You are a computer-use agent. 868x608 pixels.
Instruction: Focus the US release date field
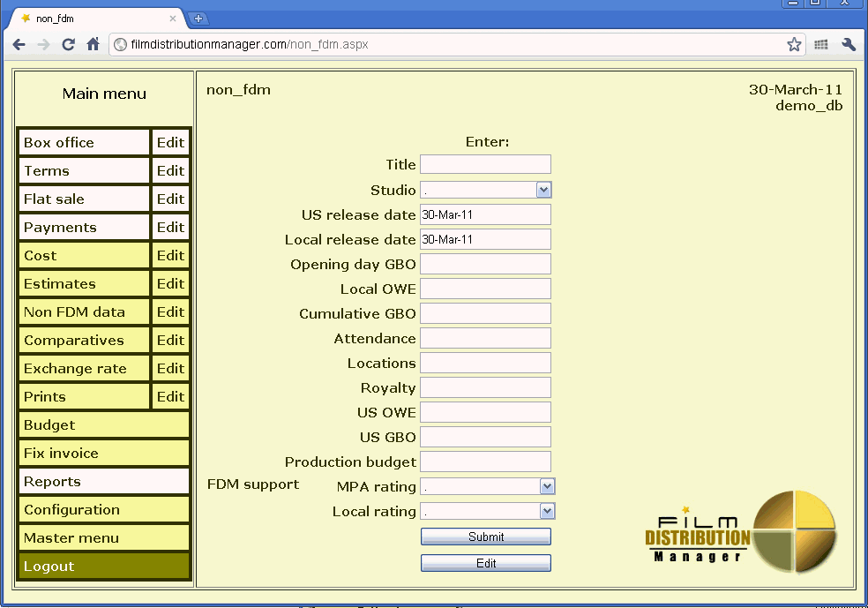pyautogui.click(x=485, y=214)
